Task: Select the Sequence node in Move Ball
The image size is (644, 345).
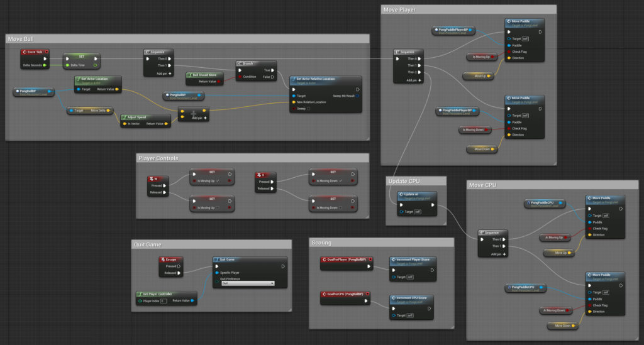Action: 158,63
